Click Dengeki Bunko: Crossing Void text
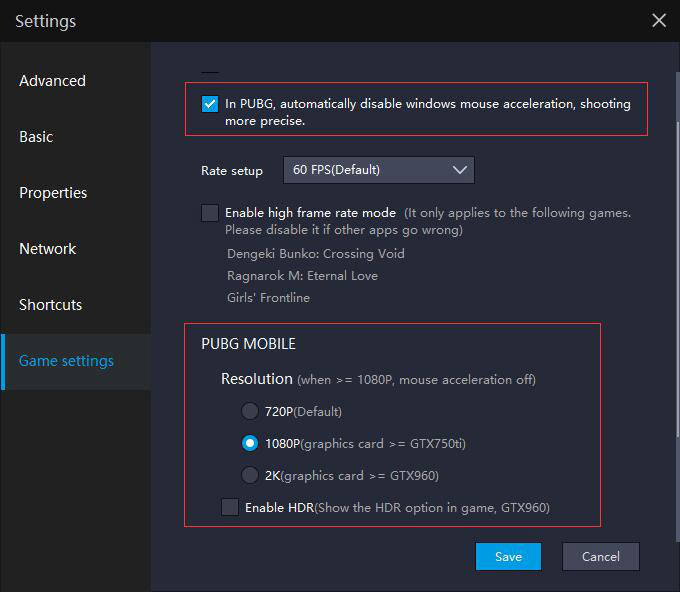 pos(316,254)
